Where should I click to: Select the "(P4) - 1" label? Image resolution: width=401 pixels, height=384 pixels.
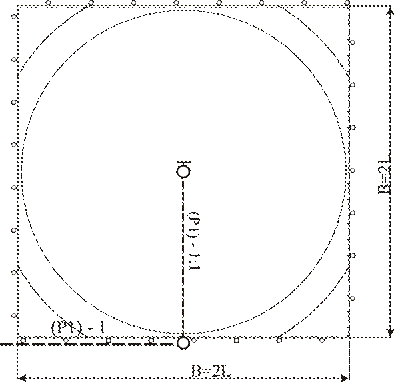[77, 328]
